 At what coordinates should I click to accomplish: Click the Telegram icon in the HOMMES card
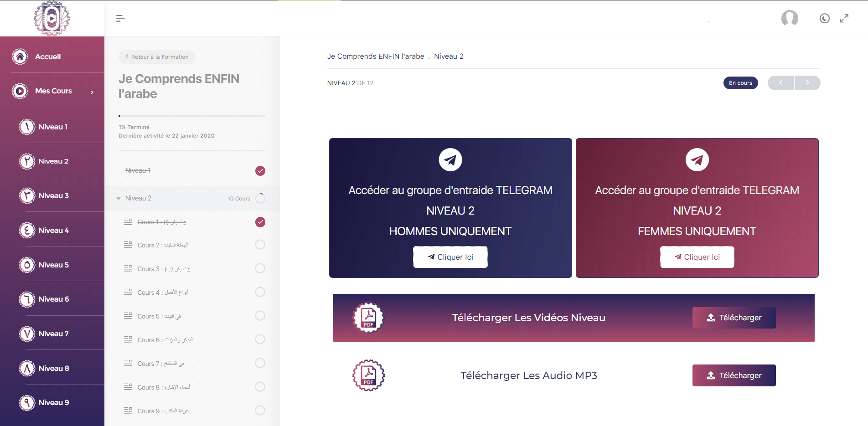pyautogui.click(x=450, y=160)
